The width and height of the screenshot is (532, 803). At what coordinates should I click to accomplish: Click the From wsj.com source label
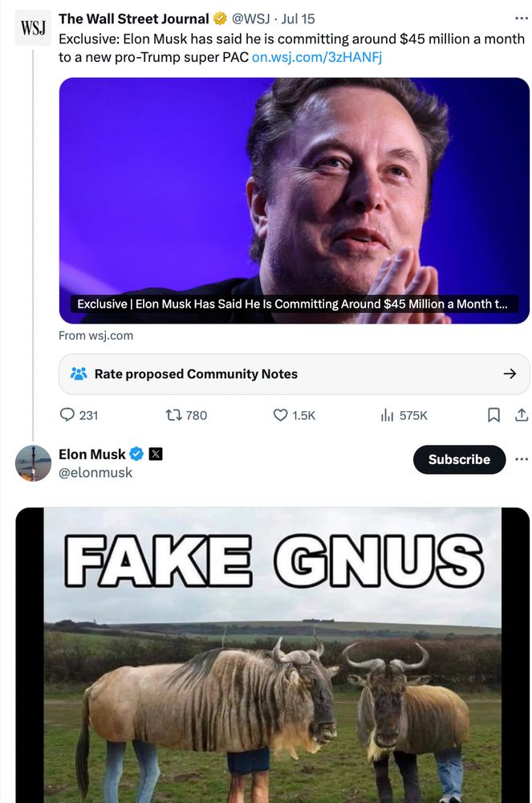point(95,335)
